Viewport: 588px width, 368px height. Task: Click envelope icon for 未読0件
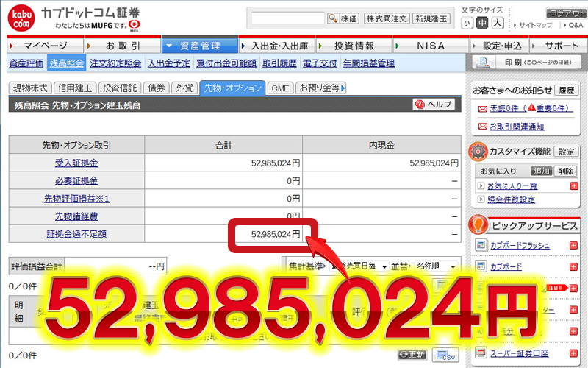[x=482, y=108]
